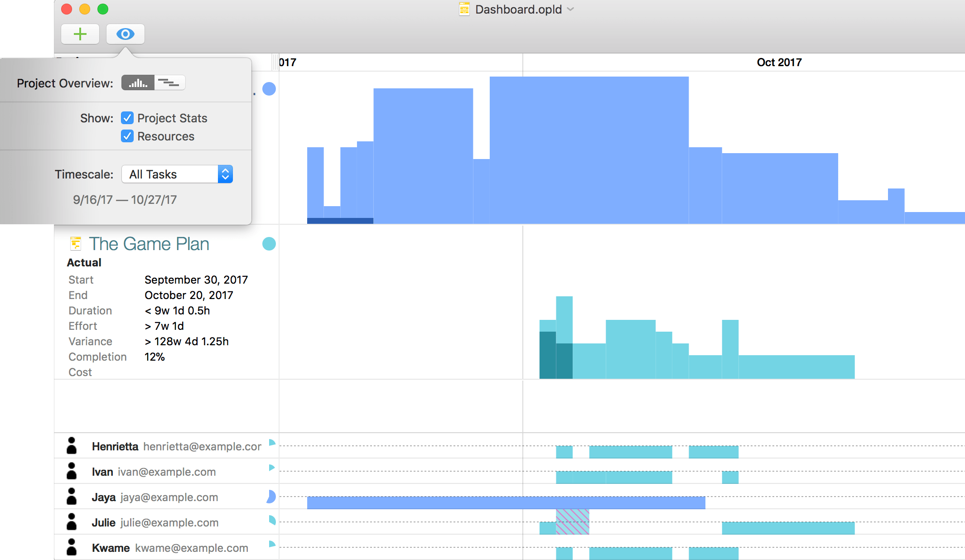Click ivan@example.com email text
965x560 pixels.
coord(167,472)
